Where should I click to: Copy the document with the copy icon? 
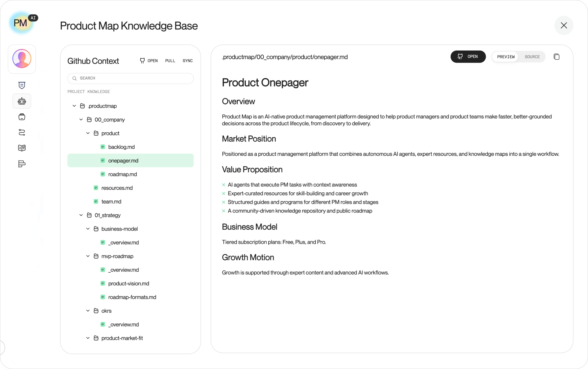point(556,57)
